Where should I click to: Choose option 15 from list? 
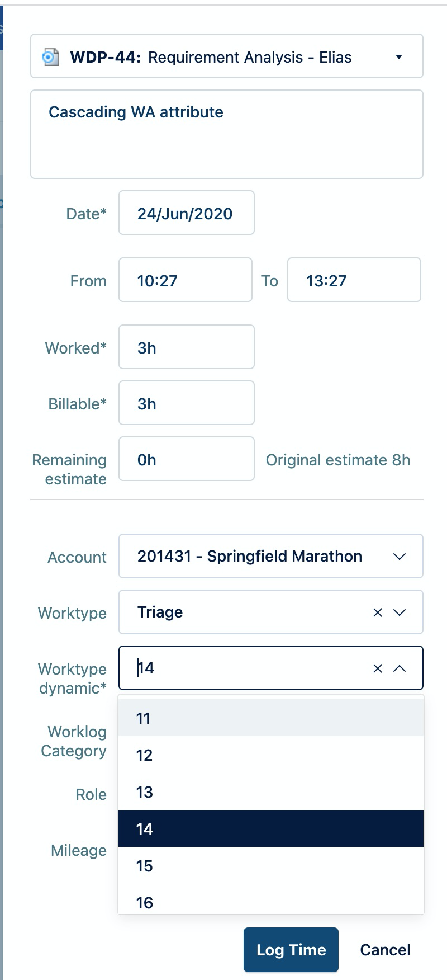click(x=271, y=866)
